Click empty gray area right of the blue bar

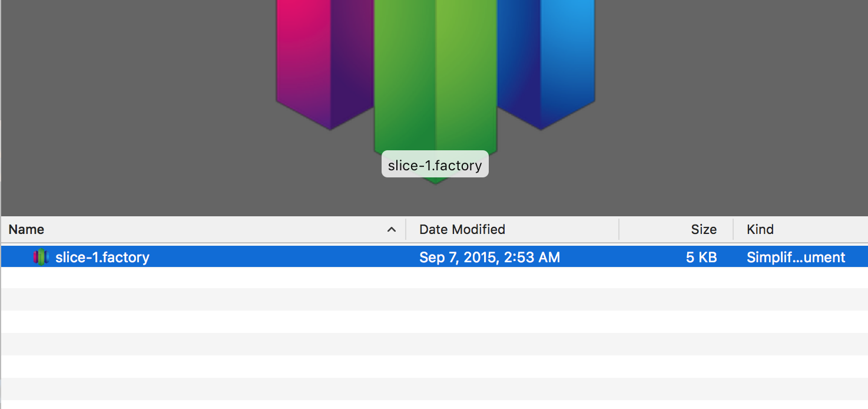point(730,106)
